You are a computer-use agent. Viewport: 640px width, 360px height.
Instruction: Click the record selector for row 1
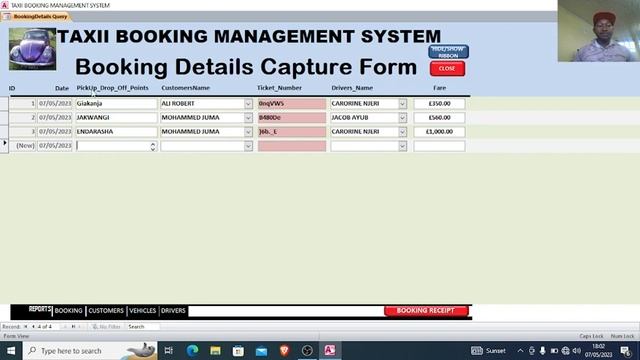tap(4, 104)
